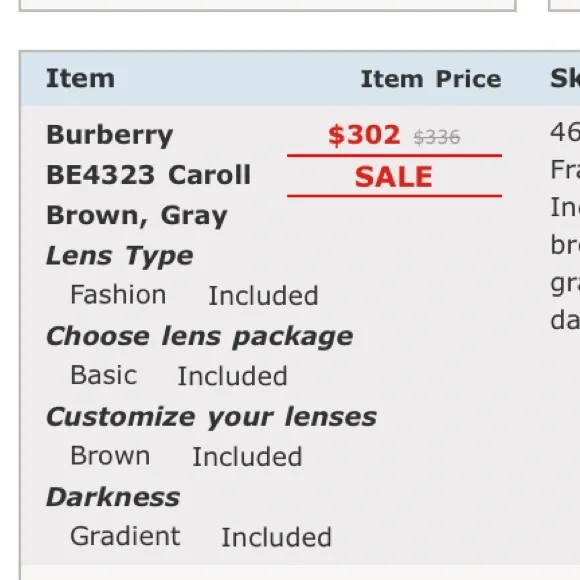
Task: Click the Item column header
Action: (x=81, y=78)
